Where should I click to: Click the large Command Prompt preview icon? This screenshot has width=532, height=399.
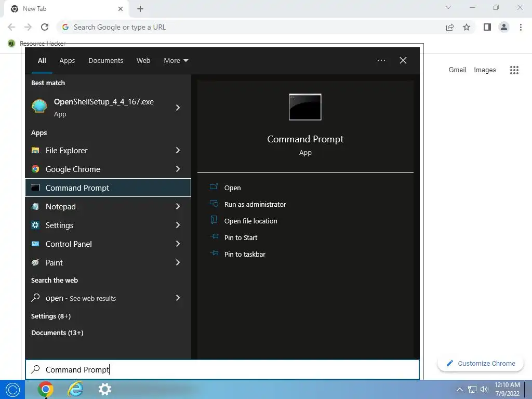point(305,107)
